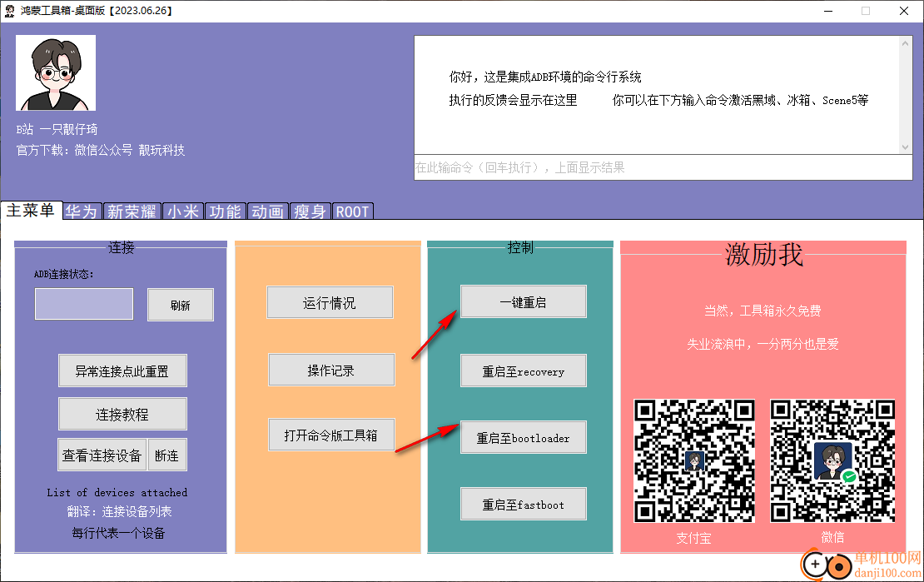Click the 微信 QR code
Screen dimensions: 924x582
(832, 460)
